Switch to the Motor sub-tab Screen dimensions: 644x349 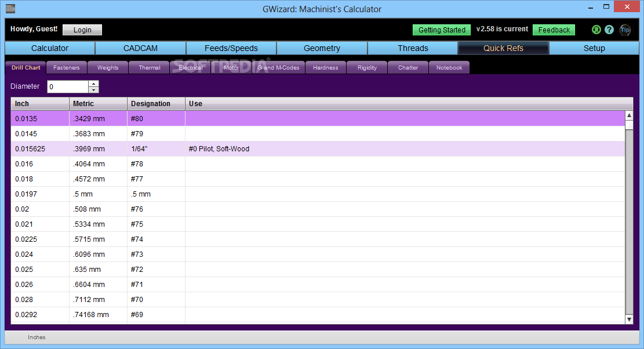pyautogui.click(x=231, y=68)
